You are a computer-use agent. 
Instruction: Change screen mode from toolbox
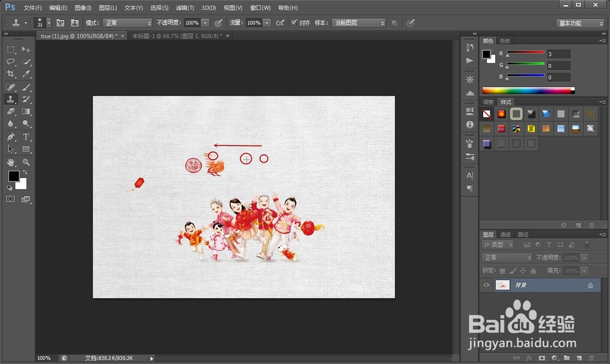(x=26, y=199)
